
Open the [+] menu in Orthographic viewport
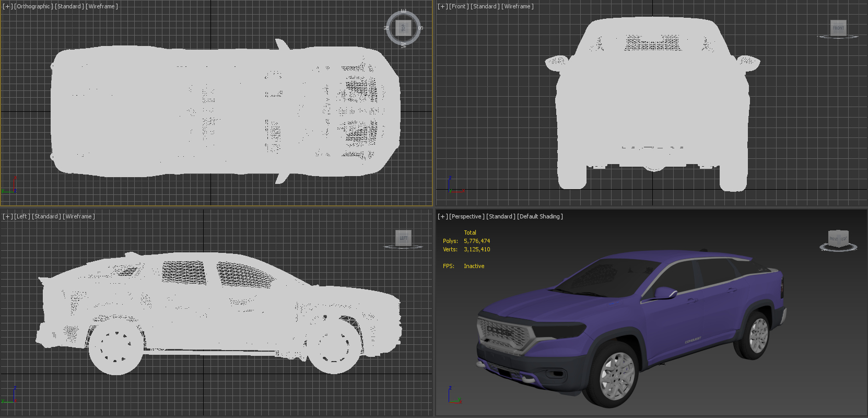(x=7, y=6)
